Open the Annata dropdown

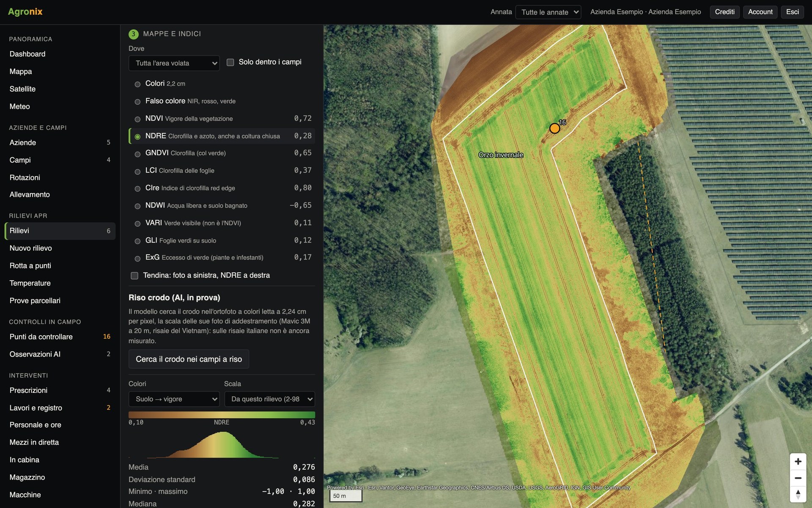pyautogui.click(x=548, y=12)
